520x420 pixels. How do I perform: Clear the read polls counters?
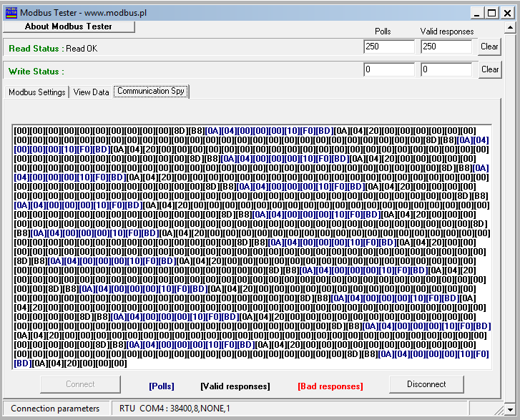(x=489, y=47)
